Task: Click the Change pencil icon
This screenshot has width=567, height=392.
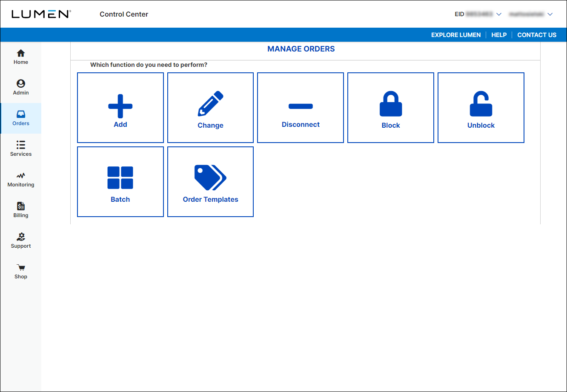Action: 211,103
